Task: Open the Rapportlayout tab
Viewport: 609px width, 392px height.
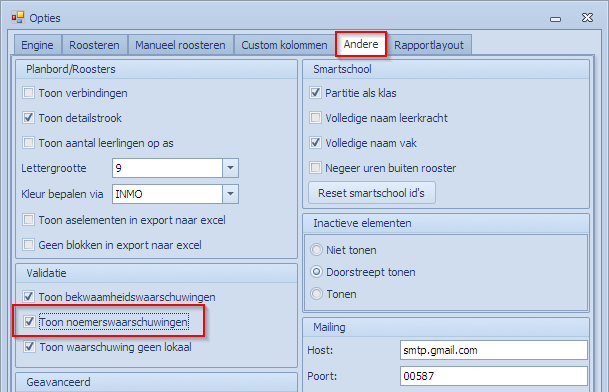Action: point(429,45)
